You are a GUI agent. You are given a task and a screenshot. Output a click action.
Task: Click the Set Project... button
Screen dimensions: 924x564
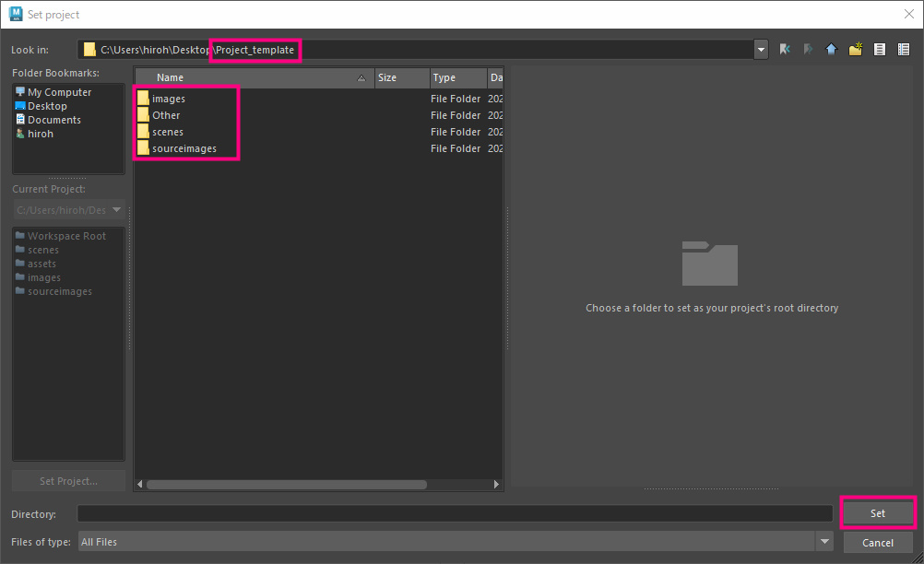[68, 481]
